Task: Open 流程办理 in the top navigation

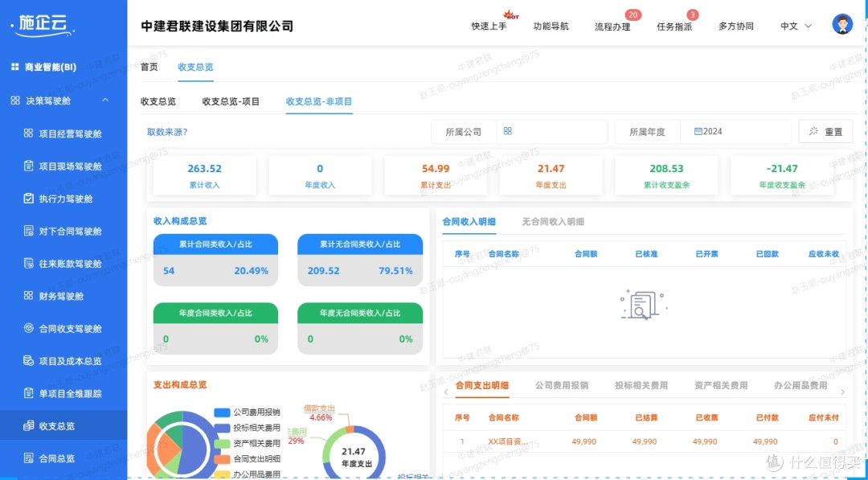Action: click(x=612, y=26)
